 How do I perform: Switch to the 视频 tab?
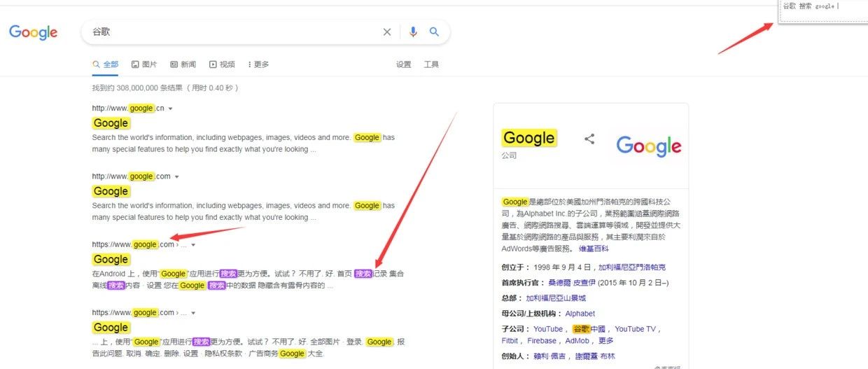(x=222, y=64)
